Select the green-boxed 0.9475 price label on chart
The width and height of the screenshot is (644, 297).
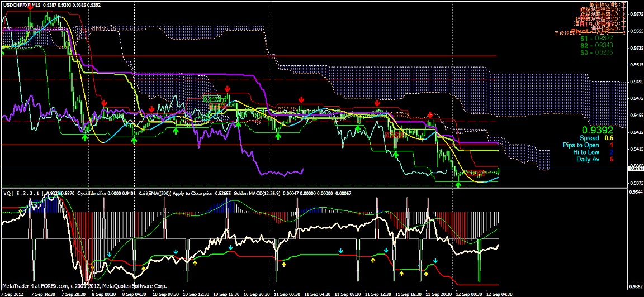212,99
